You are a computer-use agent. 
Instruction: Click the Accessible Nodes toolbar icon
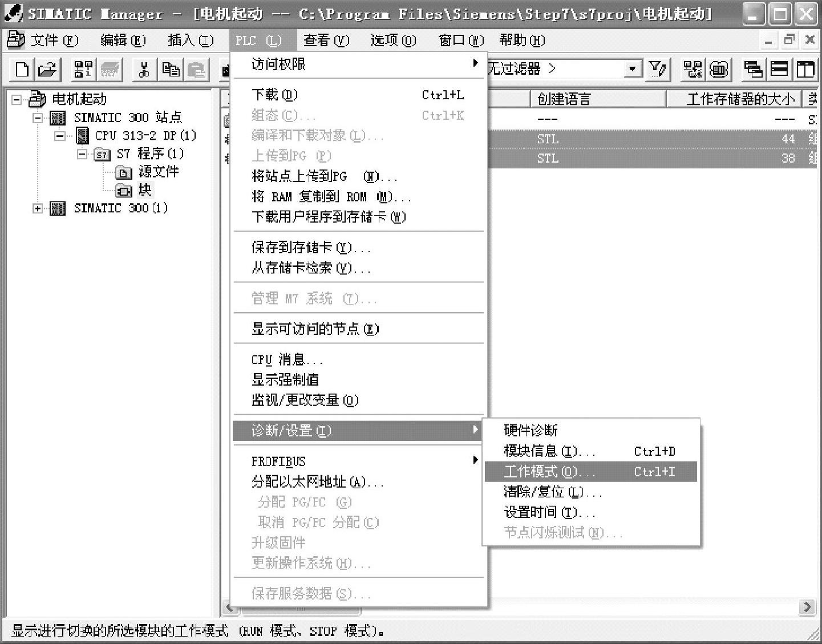point(83,70)
